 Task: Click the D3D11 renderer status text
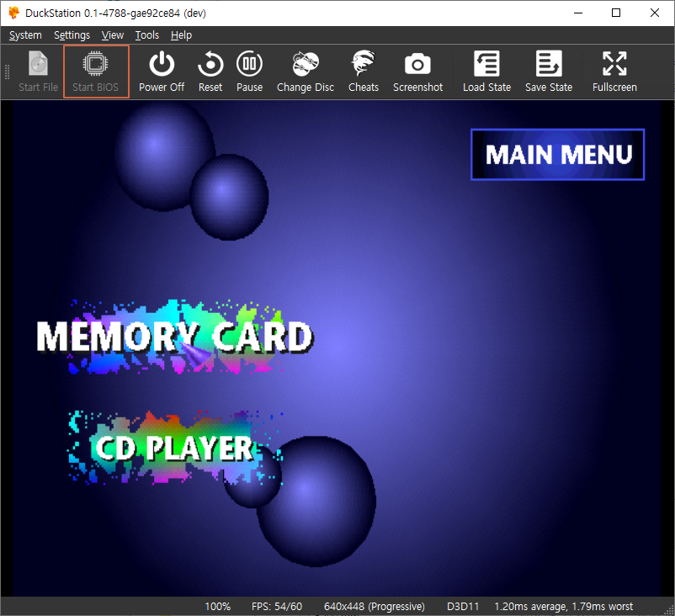463,607
